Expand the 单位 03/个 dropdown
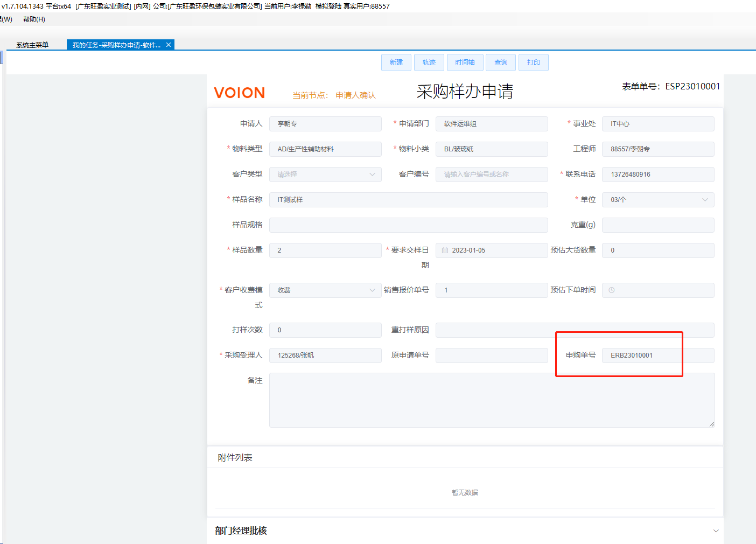Screen dimensions: 756x544 (658, 200)
